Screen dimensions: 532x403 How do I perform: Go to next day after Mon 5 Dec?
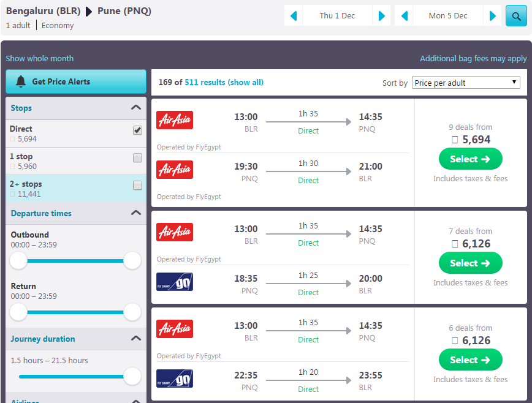coord(492,15)
